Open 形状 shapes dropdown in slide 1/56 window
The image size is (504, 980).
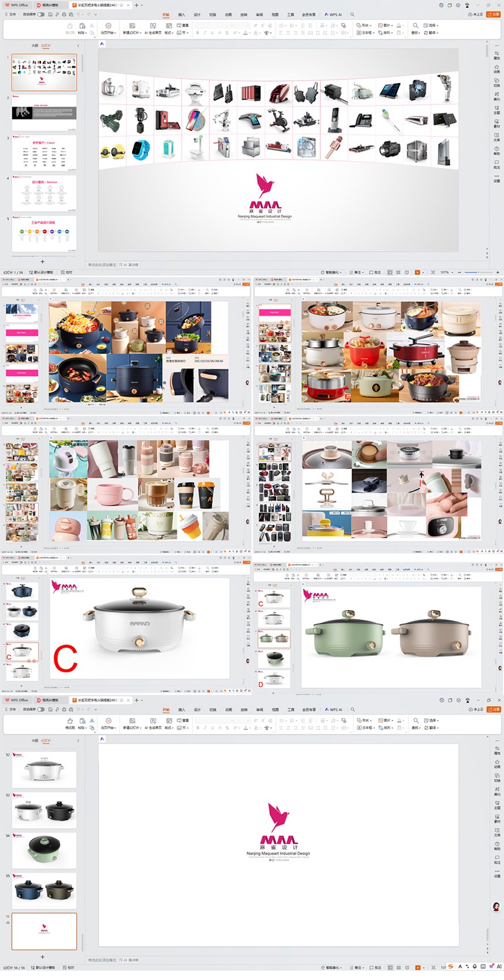point(363,25)
